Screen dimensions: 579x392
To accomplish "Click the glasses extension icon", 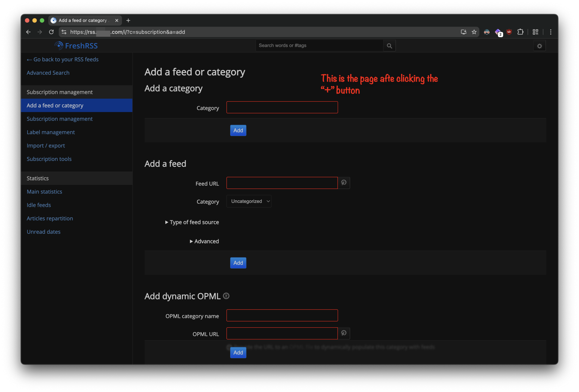I will (487, 32).
